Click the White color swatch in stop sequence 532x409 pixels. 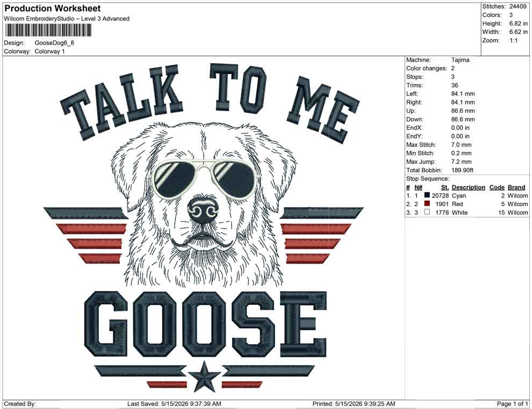tap(427, 212)
